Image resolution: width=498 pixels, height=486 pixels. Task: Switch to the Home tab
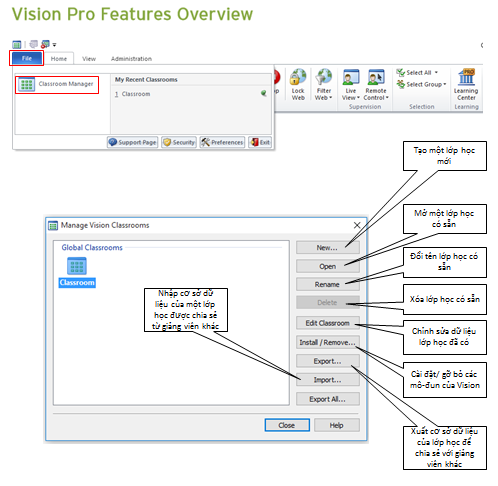59,59
